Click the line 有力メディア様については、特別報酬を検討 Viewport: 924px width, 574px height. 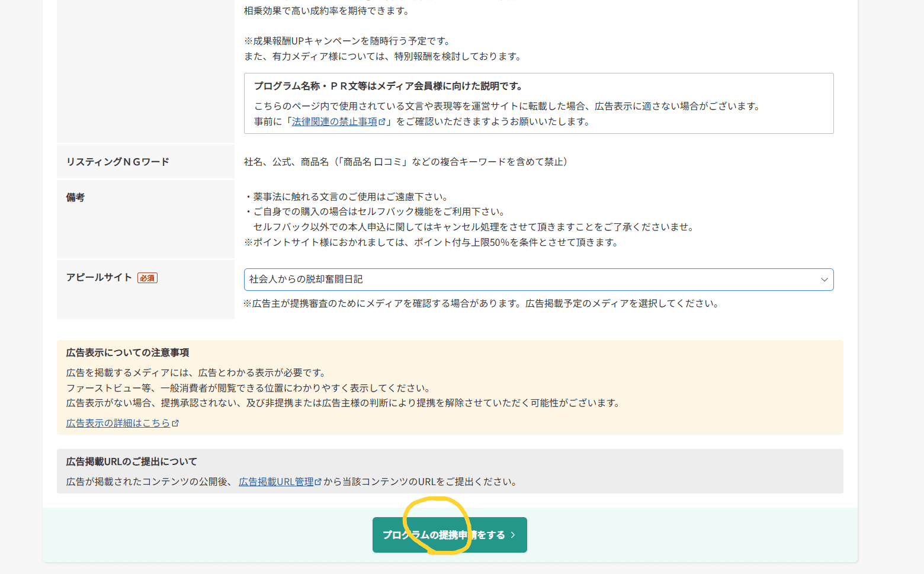[384, 56]
